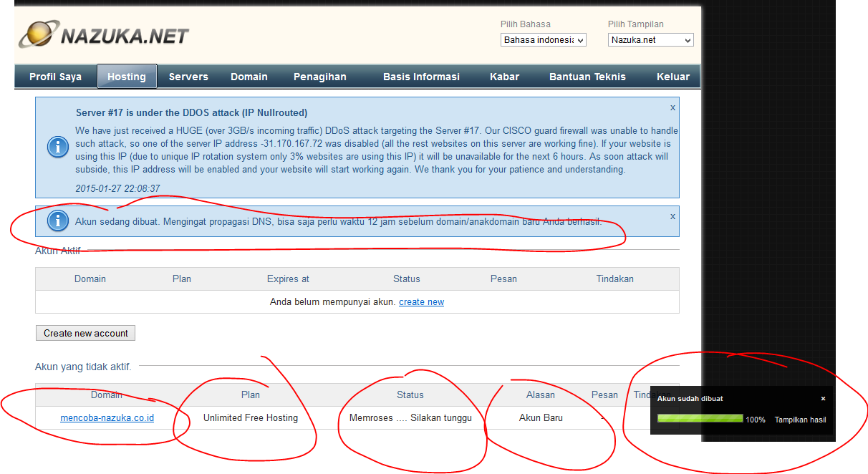
Task: Click the 'create new' link
Action: click(421, 302)
